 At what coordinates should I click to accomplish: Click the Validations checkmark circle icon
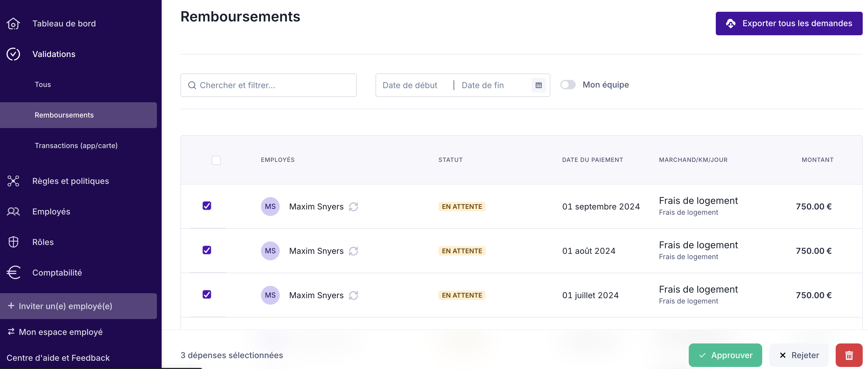point(13,54)
